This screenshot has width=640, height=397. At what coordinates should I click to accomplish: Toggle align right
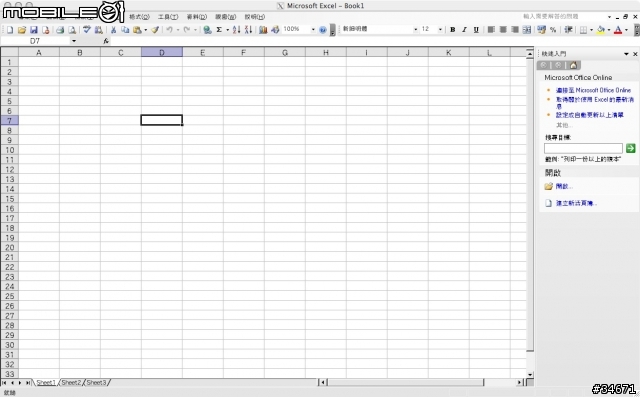[515, 29]
